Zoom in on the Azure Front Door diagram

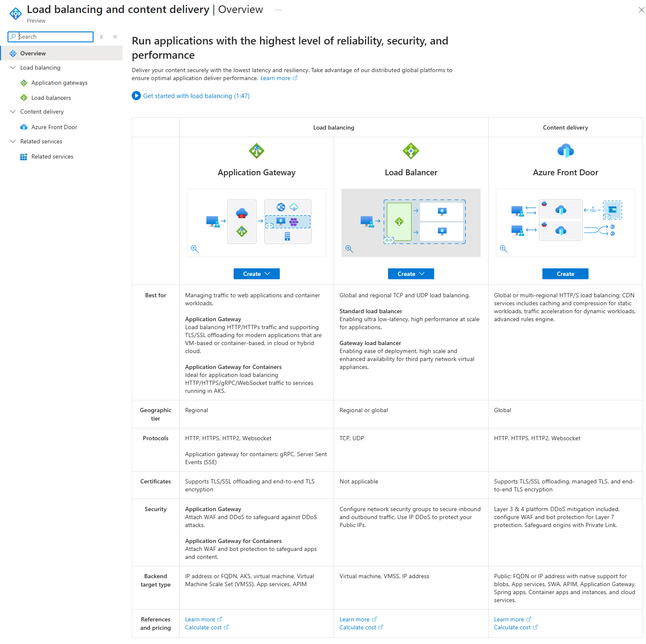[504, 249]
